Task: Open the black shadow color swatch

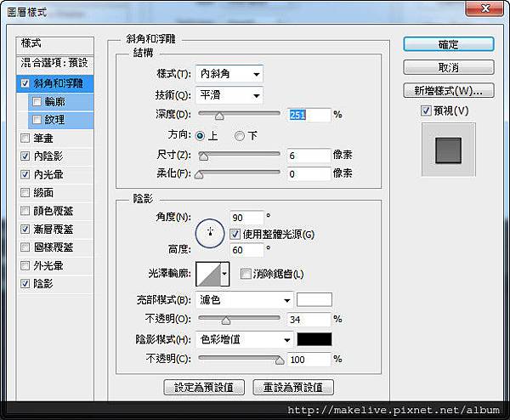Action: [x=314, y=339]
